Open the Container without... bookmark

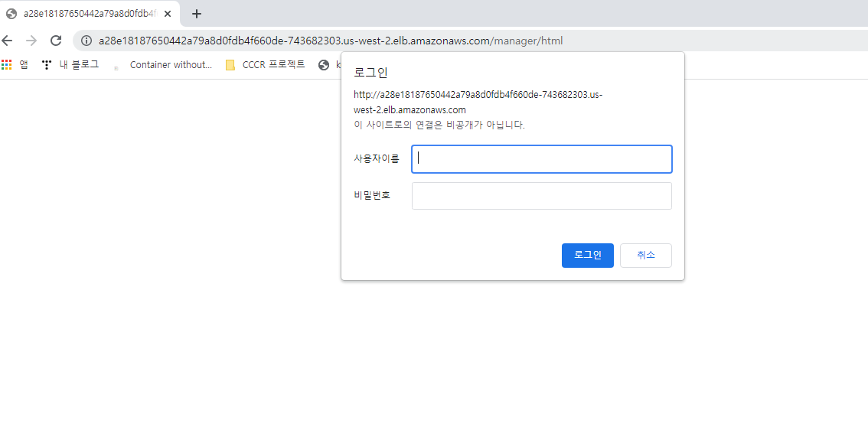[163, 65]
